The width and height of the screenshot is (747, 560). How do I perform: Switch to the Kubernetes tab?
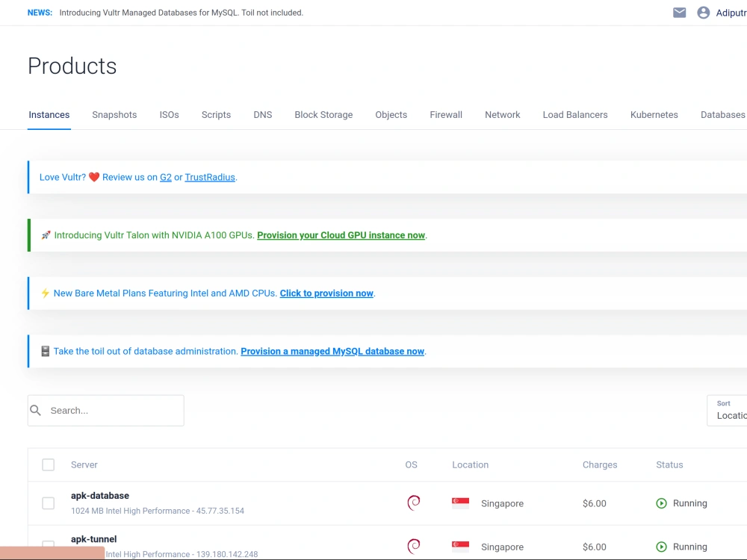[654, 115]
